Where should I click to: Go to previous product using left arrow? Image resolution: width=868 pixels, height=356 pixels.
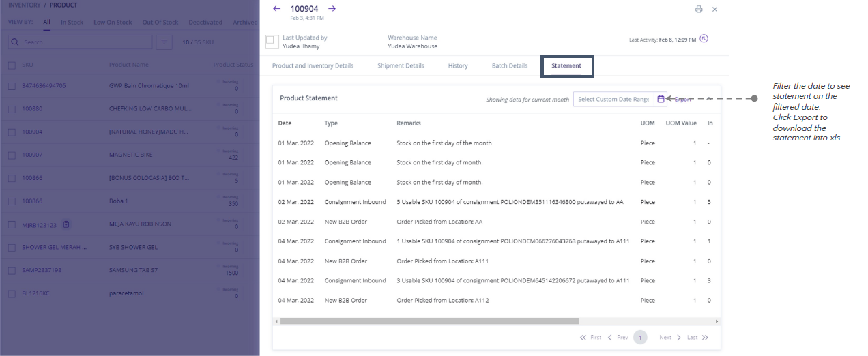(x=276, y=8)
